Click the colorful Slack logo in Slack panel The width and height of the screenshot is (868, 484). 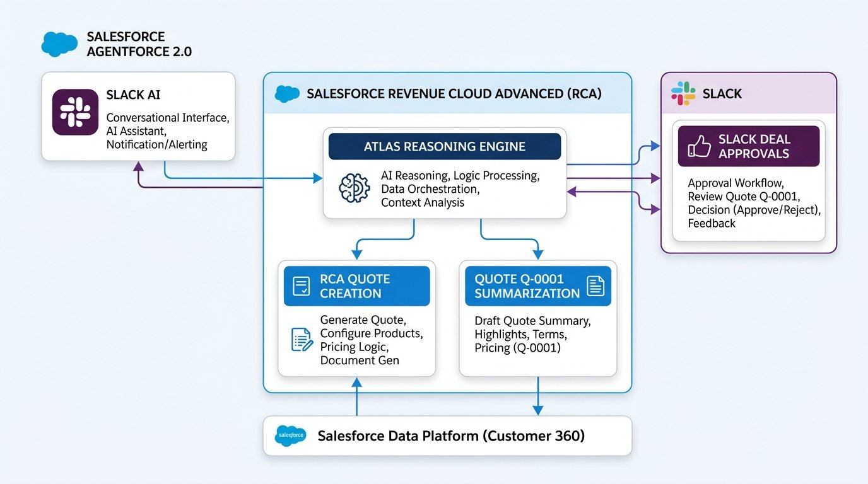pyautogui.click(x=684, y=93)
